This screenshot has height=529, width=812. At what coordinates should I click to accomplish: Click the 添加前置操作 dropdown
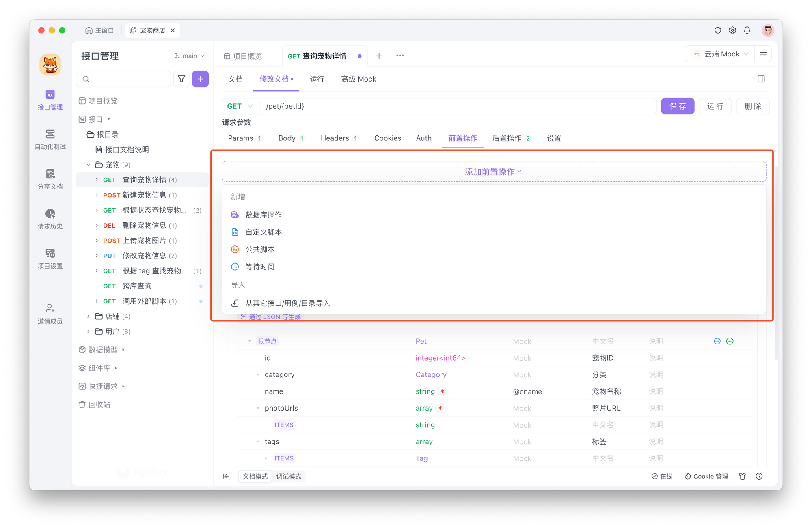coord(494,172)
